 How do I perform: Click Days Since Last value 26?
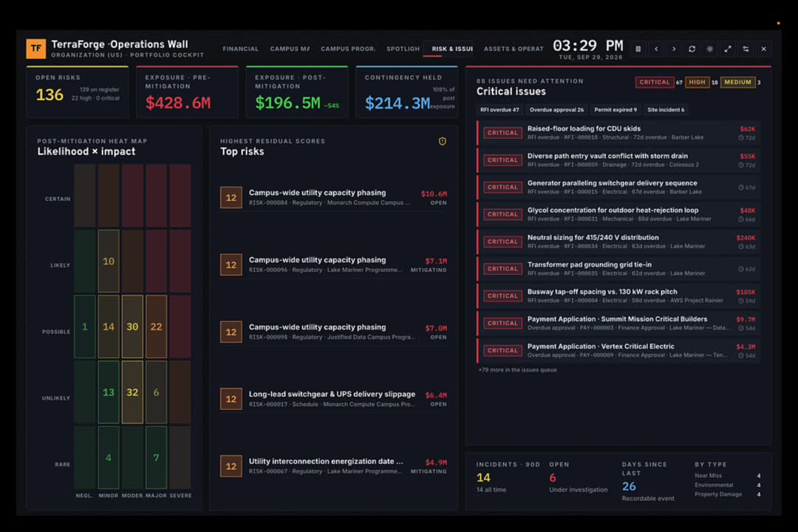point(629,486)
